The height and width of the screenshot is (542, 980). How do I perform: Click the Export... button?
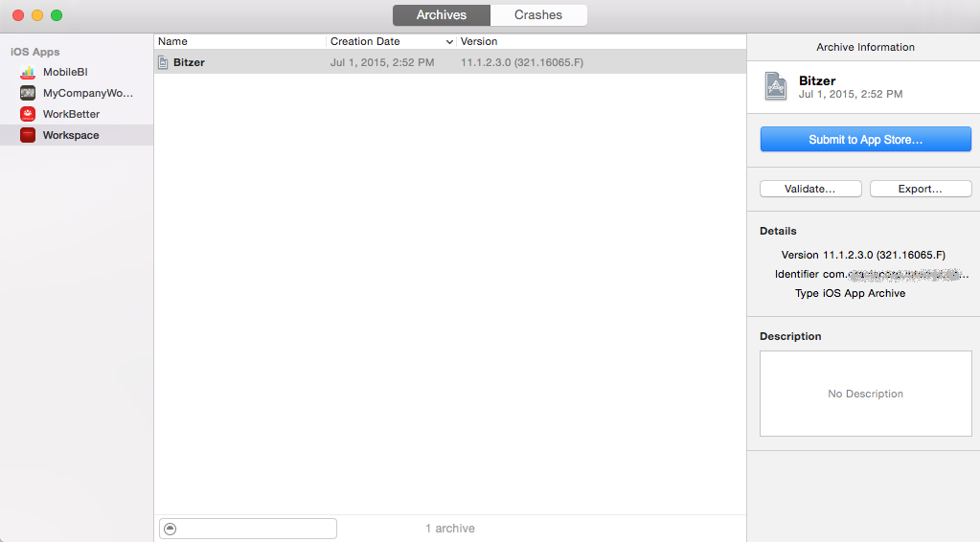click(x=920, y=189)
